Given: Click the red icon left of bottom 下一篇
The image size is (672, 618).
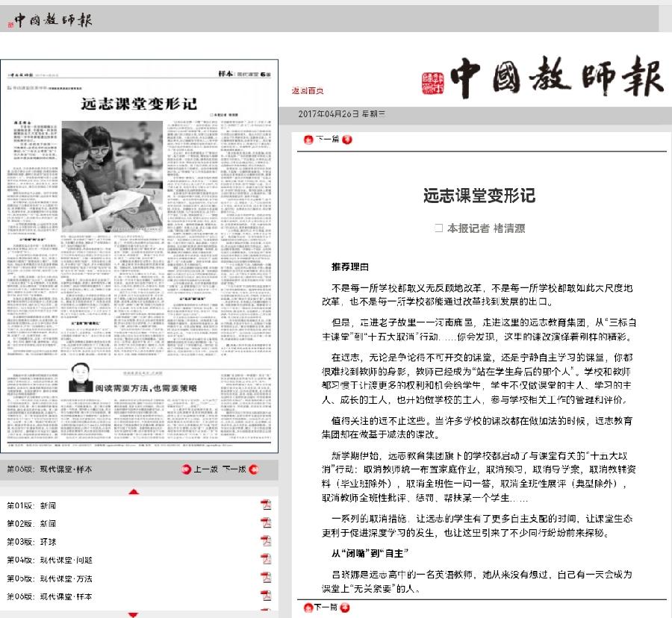Looking at the screenshot, I should pyautogui.click(x=308, y=608).
